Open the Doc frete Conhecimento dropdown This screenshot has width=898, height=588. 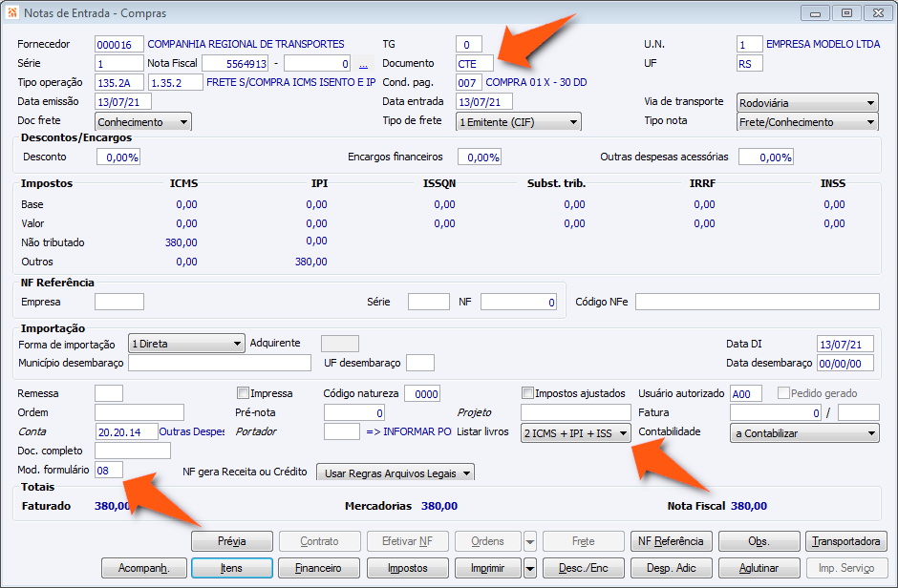[x=142, y=122]
